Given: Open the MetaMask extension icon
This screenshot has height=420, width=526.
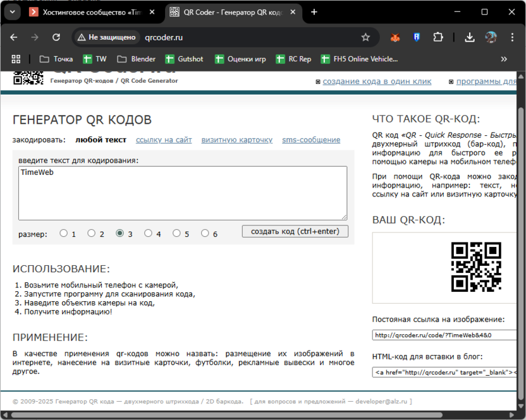Looking at the screenshot, I should pos(395,37).
